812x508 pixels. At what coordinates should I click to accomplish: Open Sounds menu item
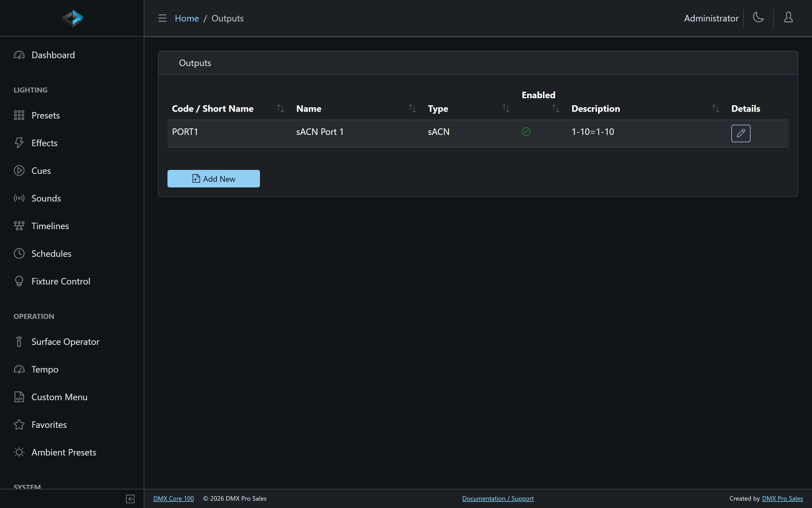pyautogui.click(x=72, y=198)
